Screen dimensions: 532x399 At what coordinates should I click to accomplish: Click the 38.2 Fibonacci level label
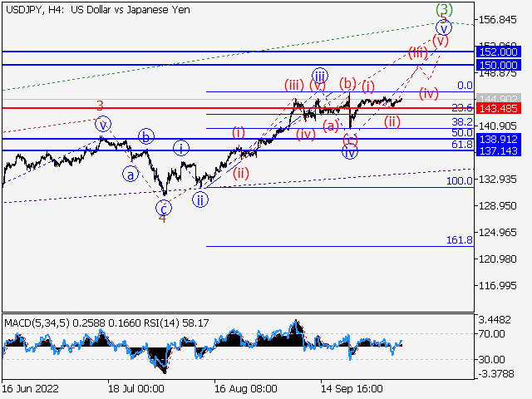coord(462,122)
